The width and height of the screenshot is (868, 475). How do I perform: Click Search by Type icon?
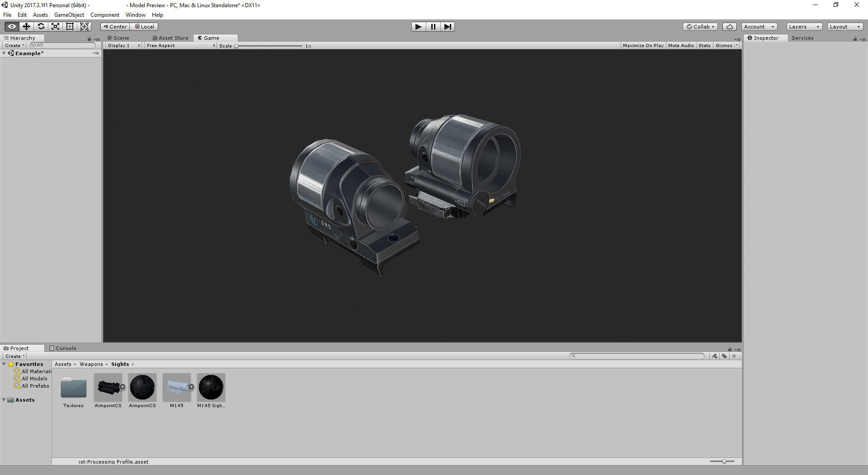point(715,356)
